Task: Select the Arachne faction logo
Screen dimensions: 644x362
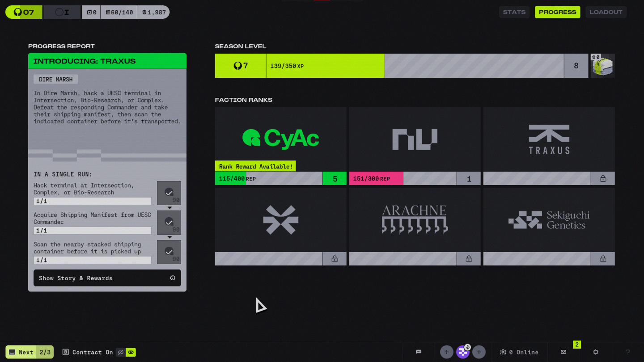Action: click(x=415, y=219)
